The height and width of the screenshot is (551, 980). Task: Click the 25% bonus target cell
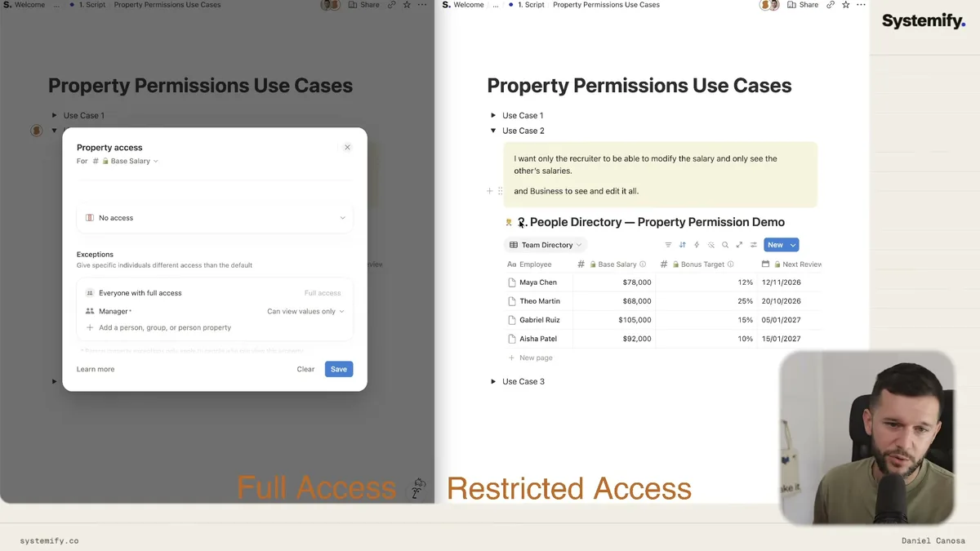[707, 301]
